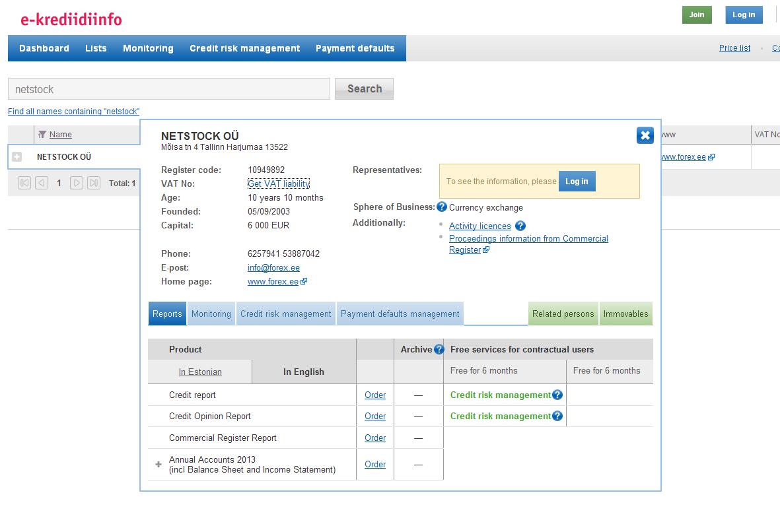This screenshot has height=532, width=780.
Task: Click address Mõisa tn 4 Tallinn Harjumaa 13522
Action: tap(225, 147)
